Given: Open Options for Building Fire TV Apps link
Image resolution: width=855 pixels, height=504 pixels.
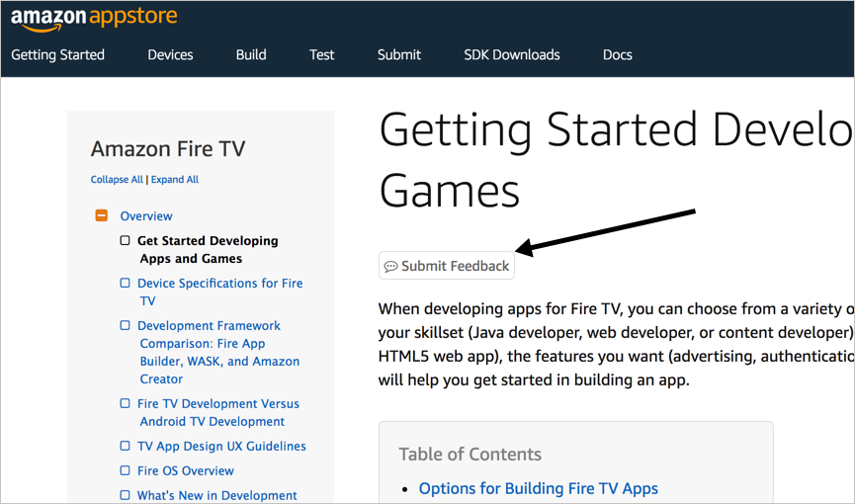Looking at the screenshot, I should pos(538,488).
